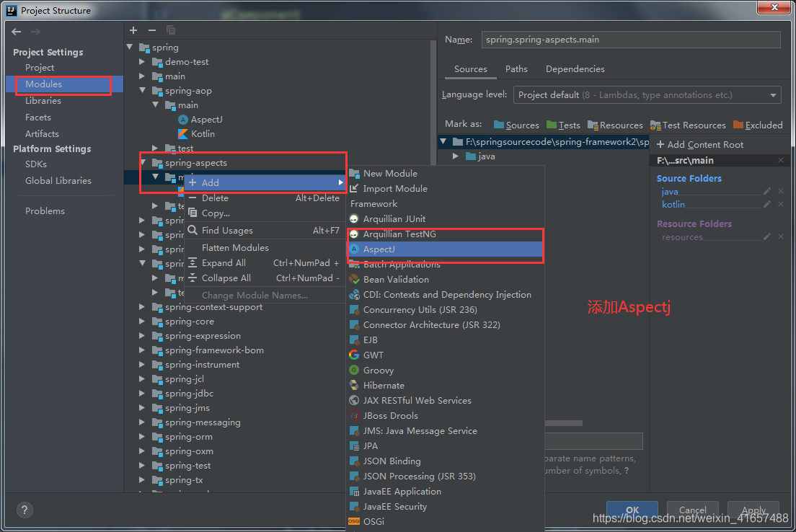Open the help question mark button
796x532 pixels.
(x=25, y=510)
